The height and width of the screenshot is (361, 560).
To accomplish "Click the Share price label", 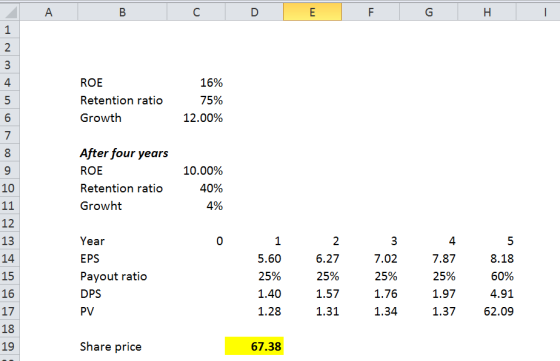I will [x=111, y=347].
